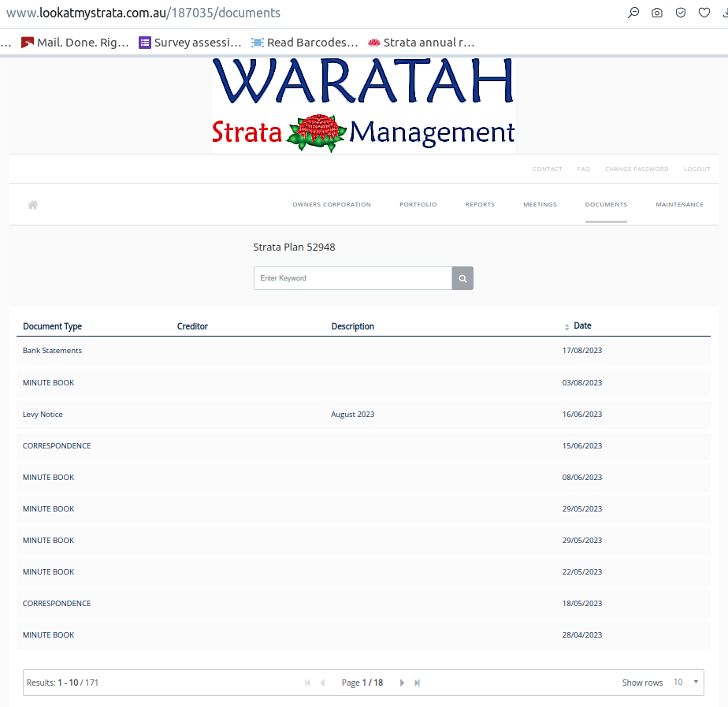Open the Portfolio menu
Image resolution: width=728 pixels, height=707 pixels.
(418, 204)
